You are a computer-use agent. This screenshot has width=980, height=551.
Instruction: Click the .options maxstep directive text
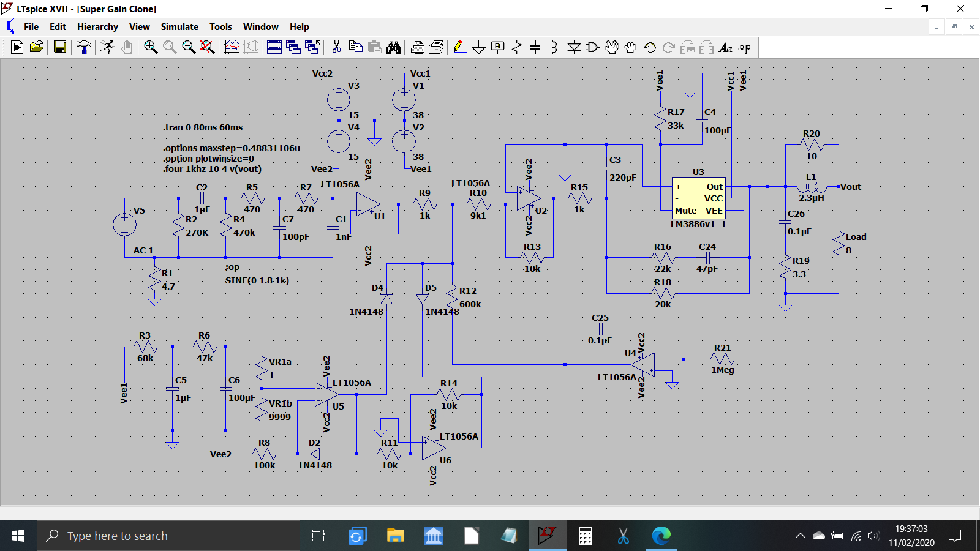click(x=232, y=148)
